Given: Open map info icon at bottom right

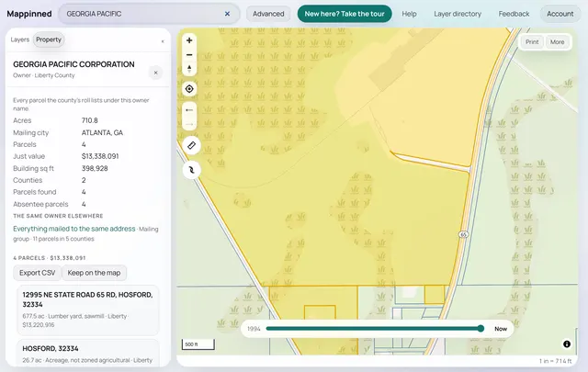Looking at the screenshot, I should (x=567, y=344).
